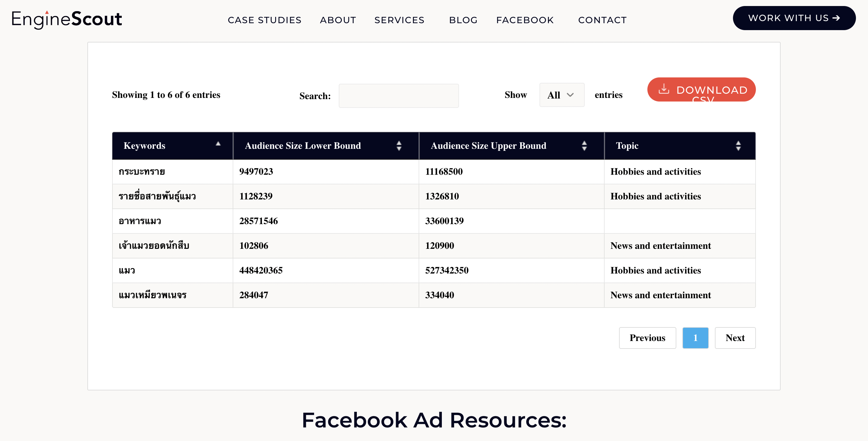Click the Previous pagination button
Image resolution: width=868 pixels, height=441 pixels.
[x=647, y=337]
